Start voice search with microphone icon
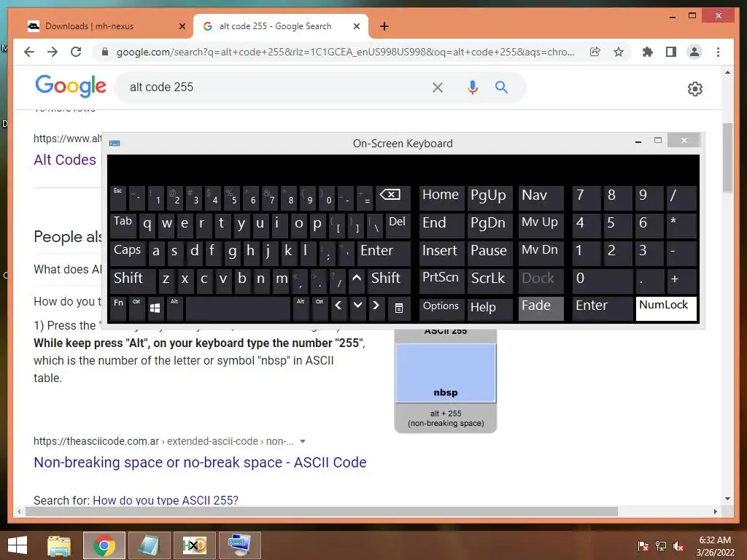Viewport: 747px width, 560px height. (x=472, y=87)
